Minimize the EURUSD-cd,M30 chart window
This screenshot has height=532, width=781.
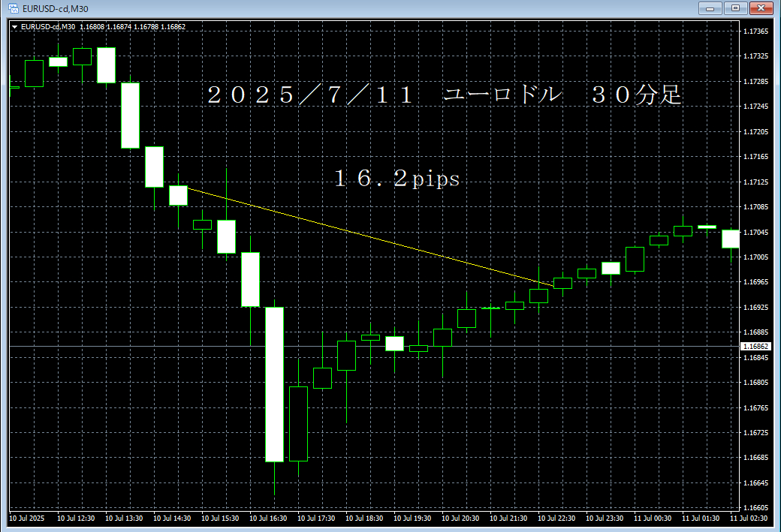(710, 8)
